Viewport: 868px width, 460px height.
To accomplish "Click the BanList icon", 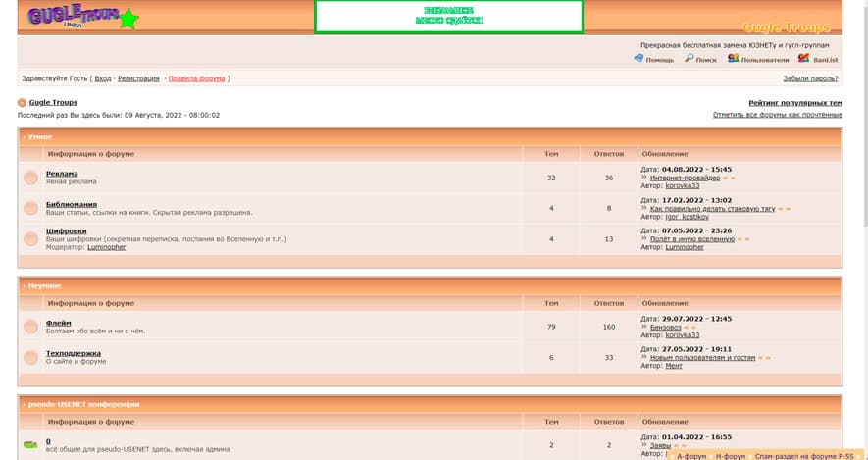I will pyautogui.click(x=804, y=58).
